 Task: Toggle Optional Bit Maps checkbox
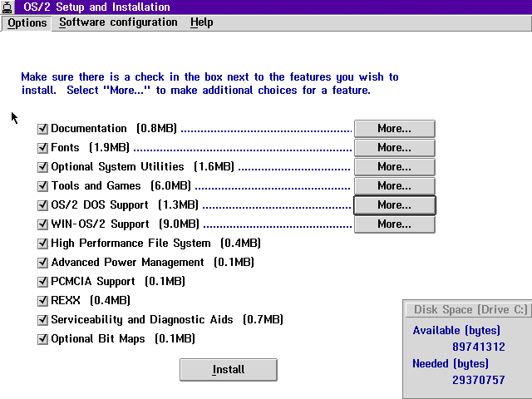click(42, 339)
